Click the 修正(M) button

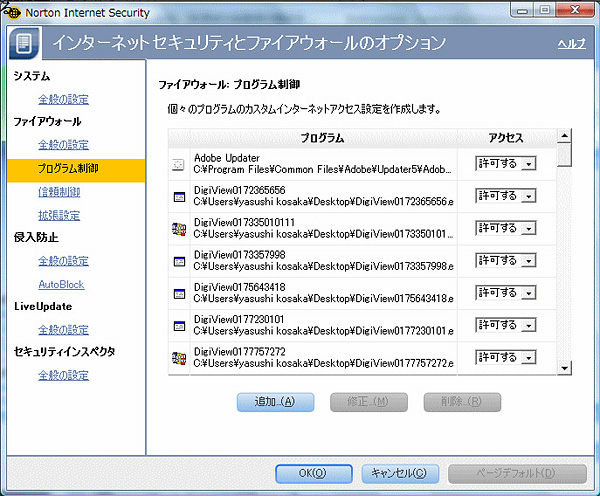[x=369, y=402]
